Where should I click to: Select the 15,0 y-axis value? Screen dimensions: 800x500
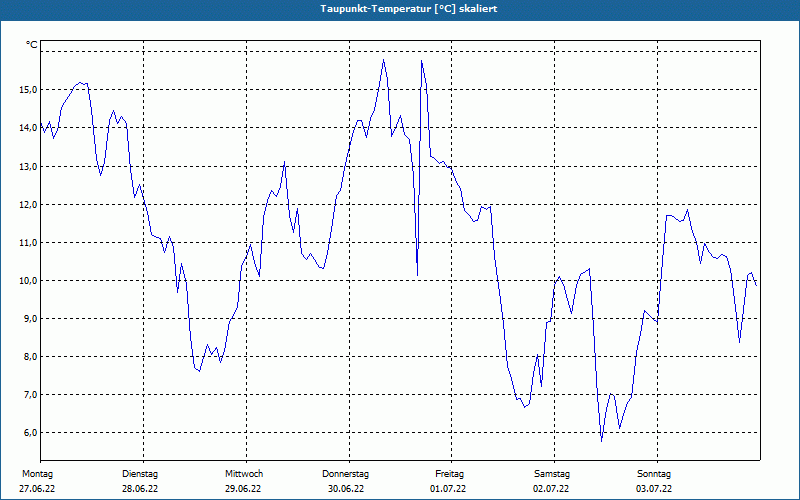pyautogui.click(x=28, y=90)
